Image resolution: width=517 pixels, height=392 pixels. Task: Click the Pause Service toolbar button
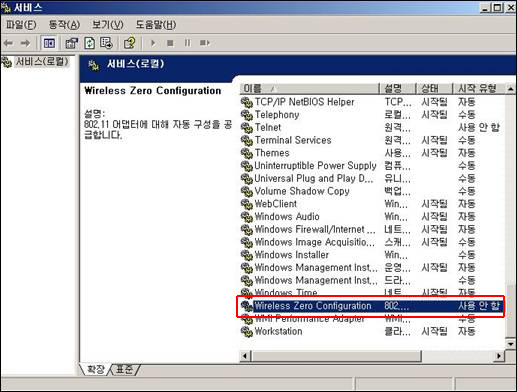click(188, 43)
